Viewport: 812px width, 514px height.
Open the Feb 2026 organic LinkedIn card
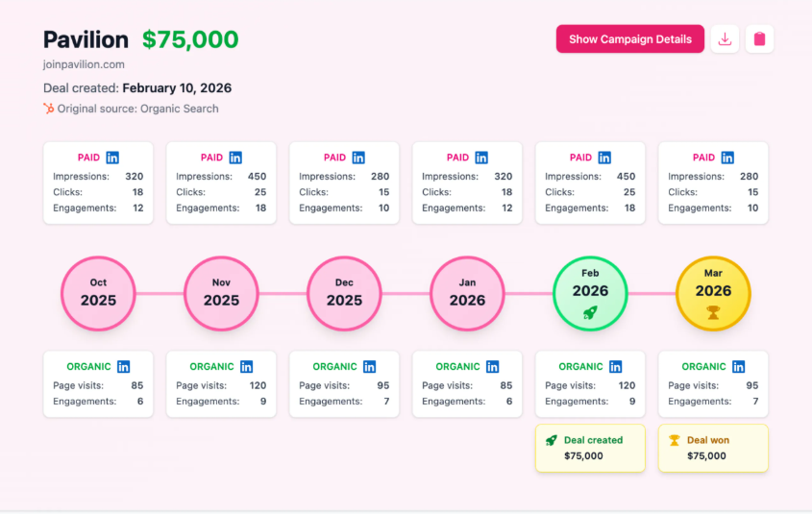[x=590, y=384]
